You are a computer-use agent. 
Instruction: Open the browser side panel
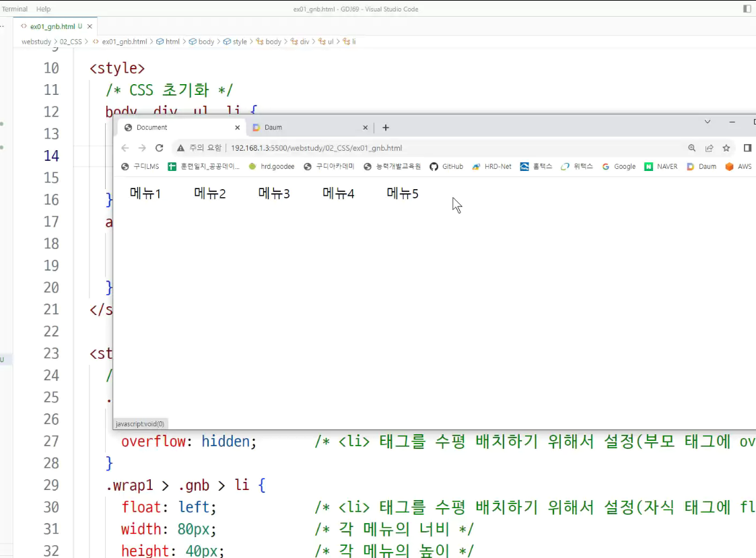point(747,148)
